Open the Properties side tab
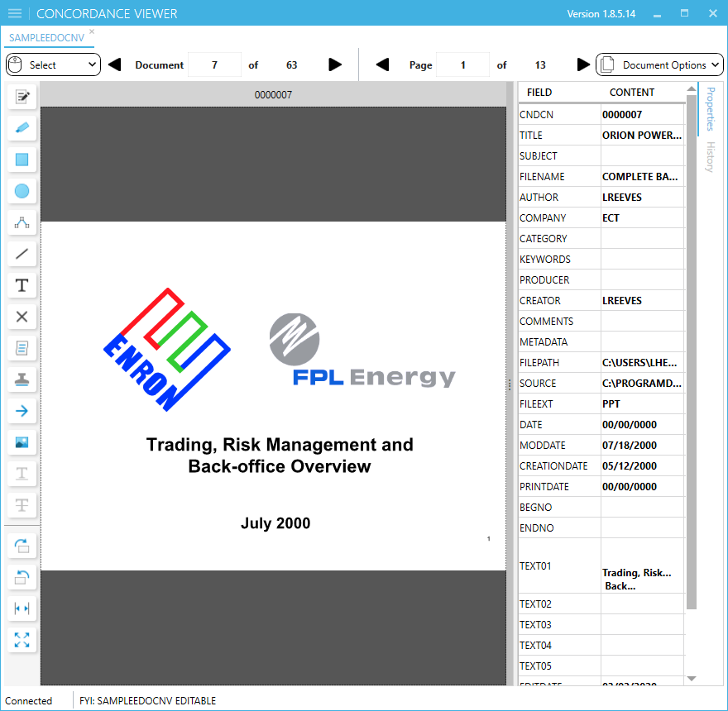728x711 pixels. [x=711, y=109]
